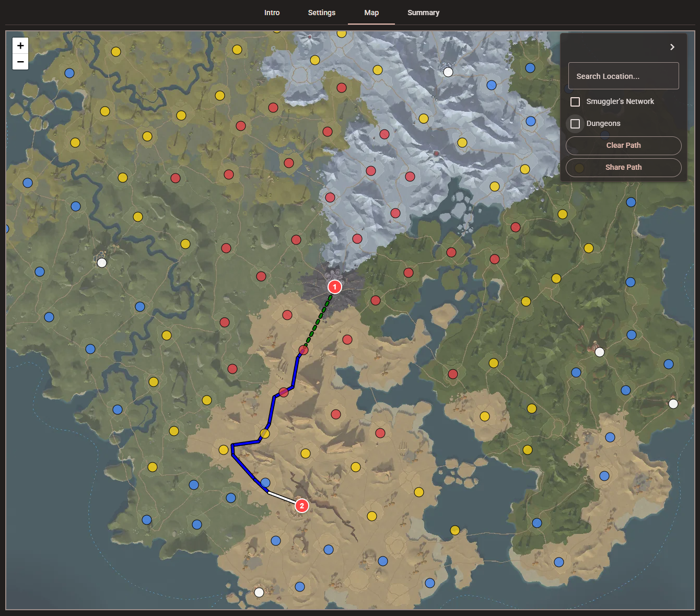Zoom out using the − map control
Viewport: 700px width, 616px height.
pos(20,62)
